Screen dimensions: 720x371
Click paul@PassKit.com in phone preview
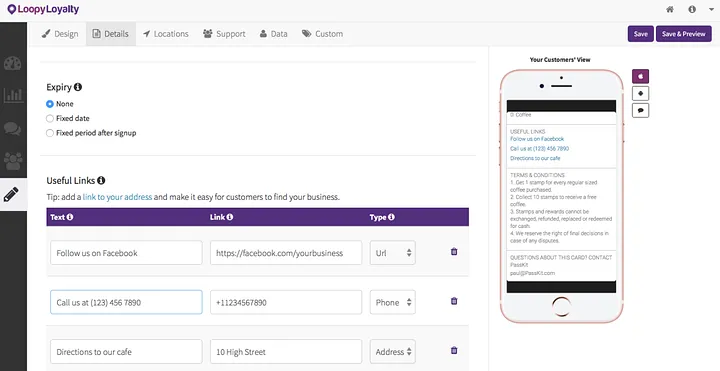pos(532,273)
